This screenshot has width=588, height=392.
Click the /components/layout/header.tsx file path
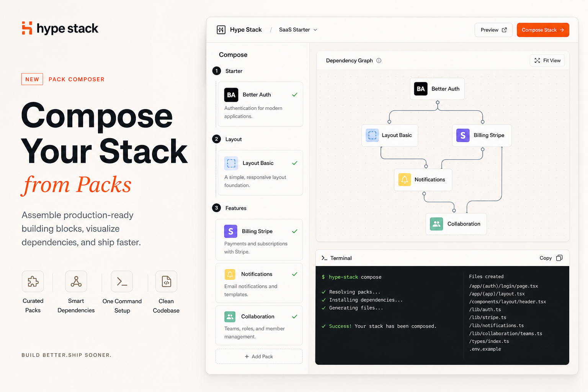tap(508, 302)
